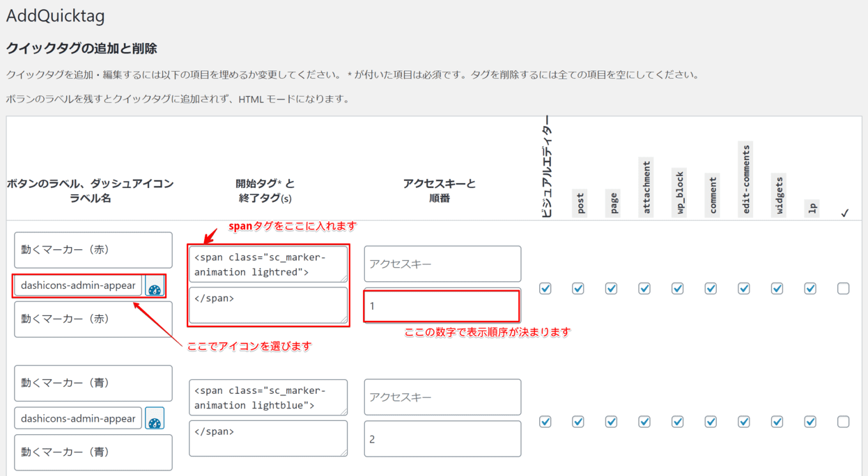This screenshot has width=868, height=476.
Task: Toggle the widgets checkbox in the first row
Action: point(777,288)
